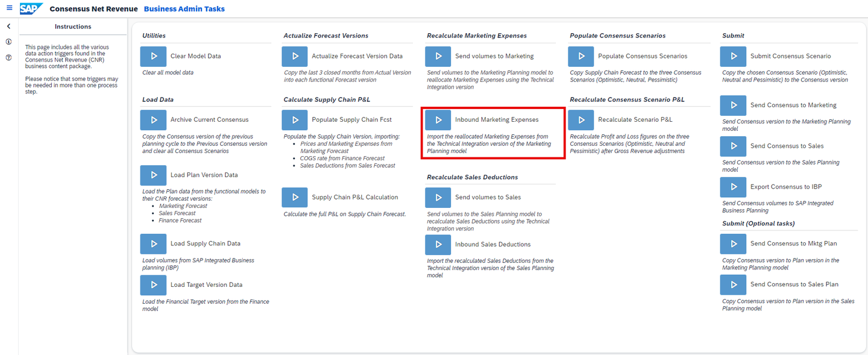The image size is (868, 355).
Task: Click the SAP logo
Action: (31, 8)
